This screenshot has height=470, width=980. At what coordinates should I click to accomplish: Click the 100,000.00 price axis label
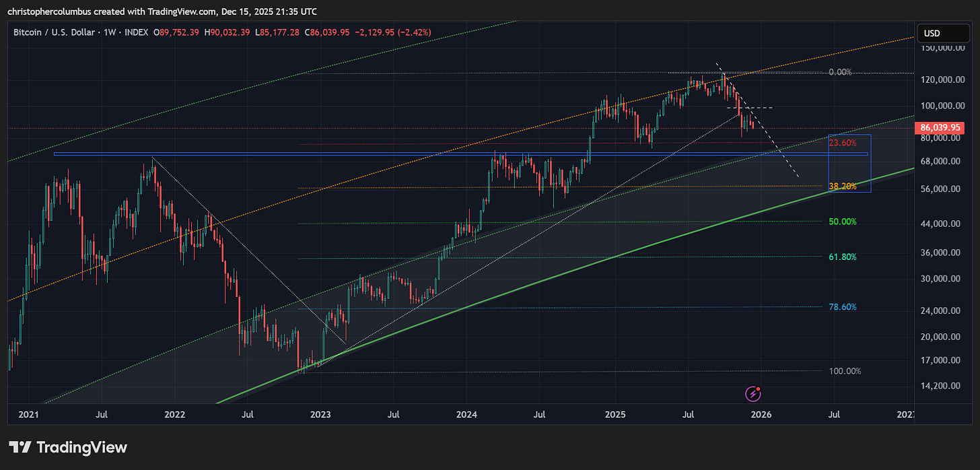point(942,106)
